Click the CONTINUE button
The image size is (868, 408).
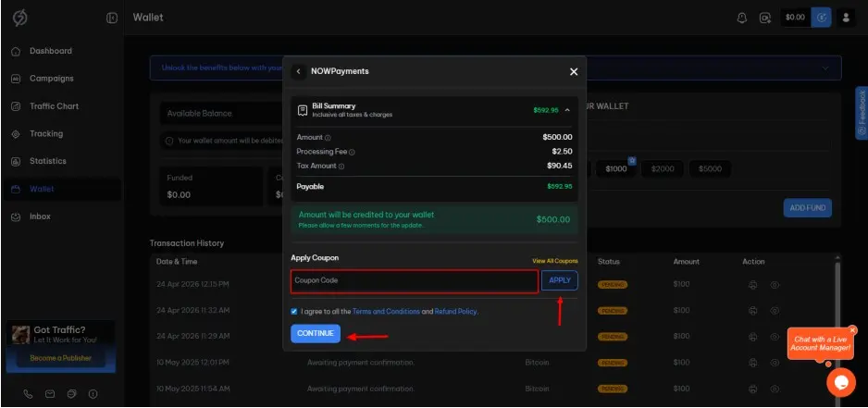click(315, 333)
